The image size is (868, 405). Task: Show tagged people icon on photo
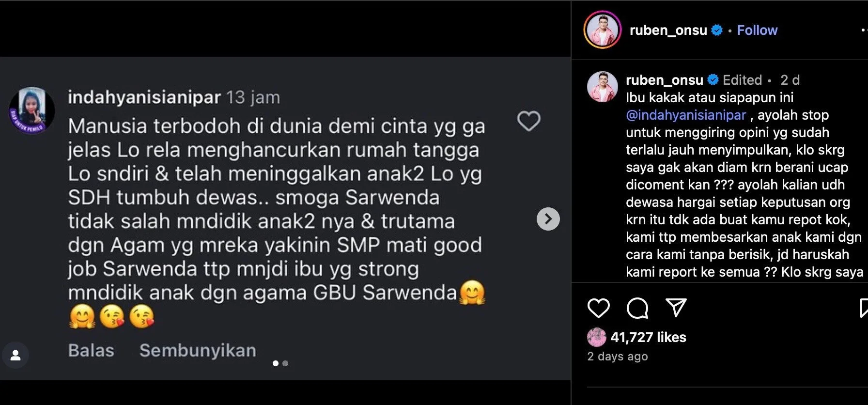click(15, 356)
